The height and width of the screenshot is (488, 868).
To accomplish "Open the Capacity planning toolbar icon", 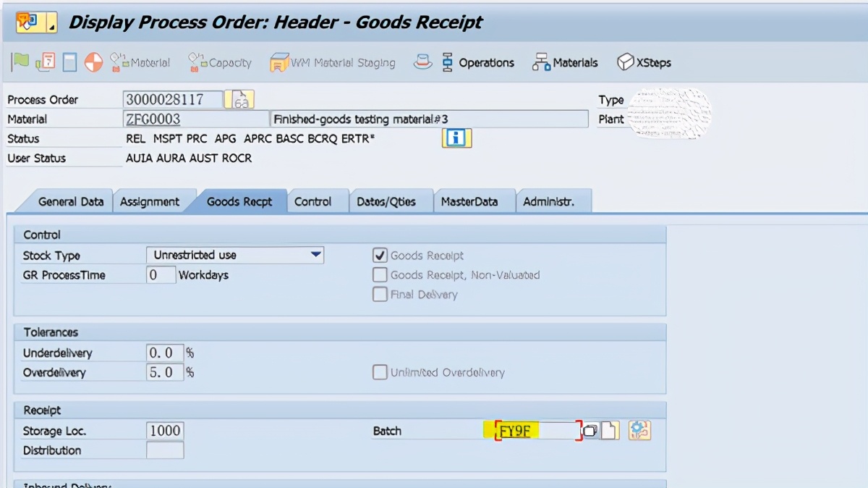I will pyautogui.click(x=219, y=62).
